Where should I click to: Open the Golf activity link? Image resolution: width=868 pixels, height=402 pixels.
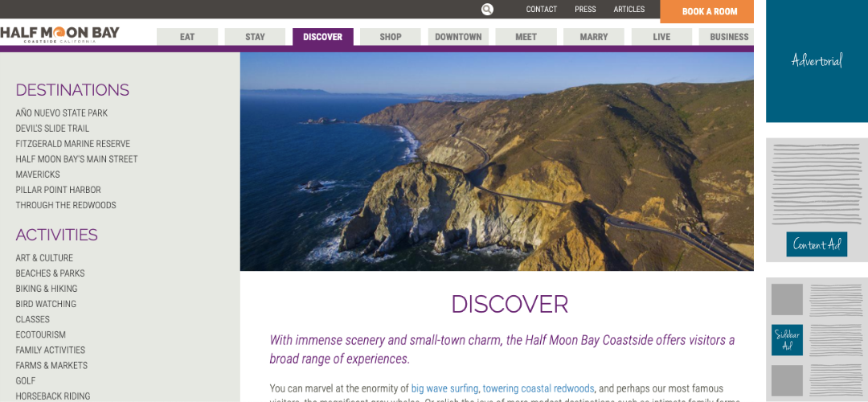click(x=26, y=381)
